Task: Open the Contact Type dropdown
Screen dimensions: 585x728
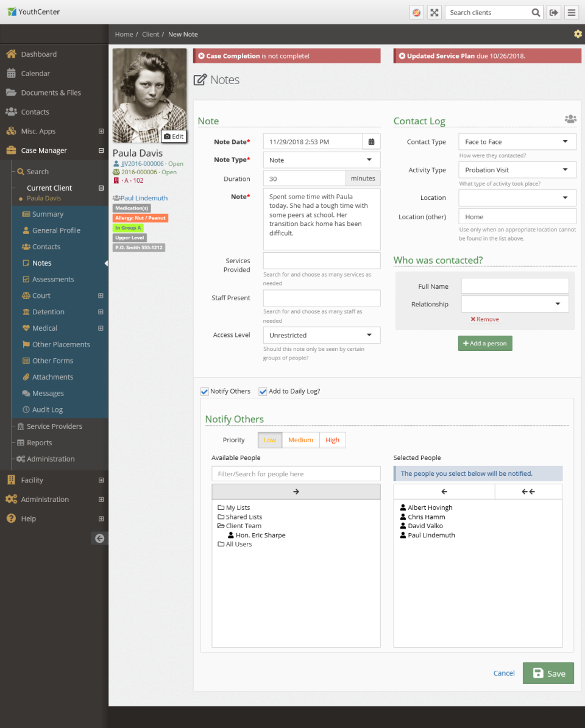Action: [517, 141]
